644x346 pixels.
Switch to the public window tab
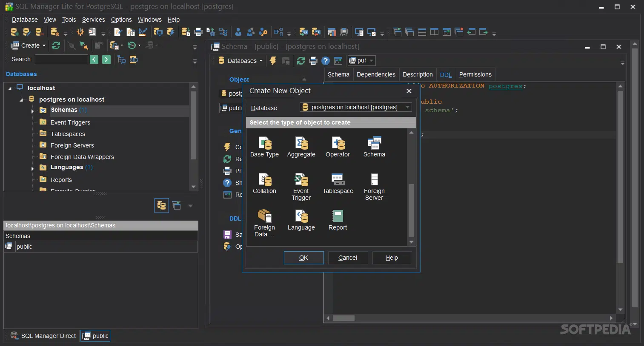point(96,336)
